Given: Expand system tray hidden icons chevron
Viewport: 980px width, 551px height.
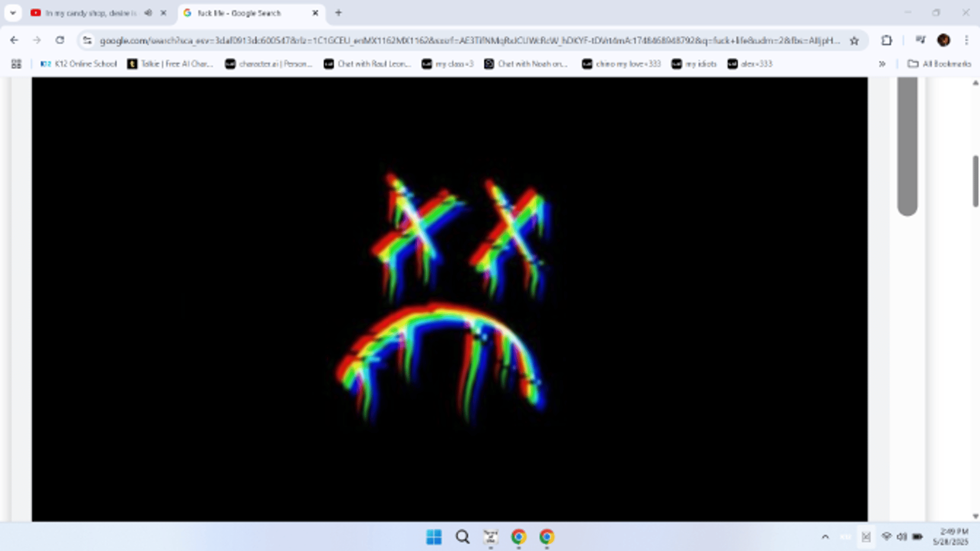Looking at the screenshot, I should [825, 537].
